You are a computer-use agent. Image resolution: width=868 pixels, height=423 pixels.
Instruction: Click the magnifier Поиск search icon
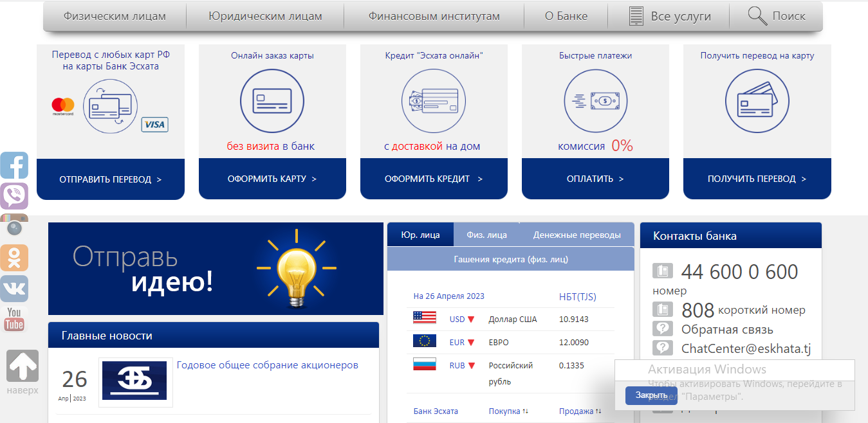pyautogui.click(x=758, y=16)
